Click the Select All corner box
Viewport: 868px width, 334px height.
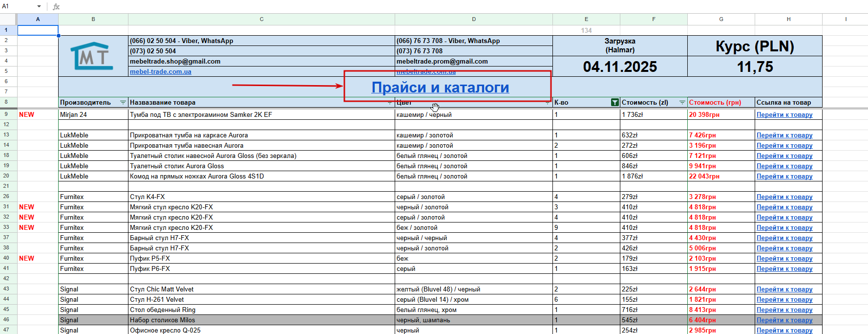point(8,19)
